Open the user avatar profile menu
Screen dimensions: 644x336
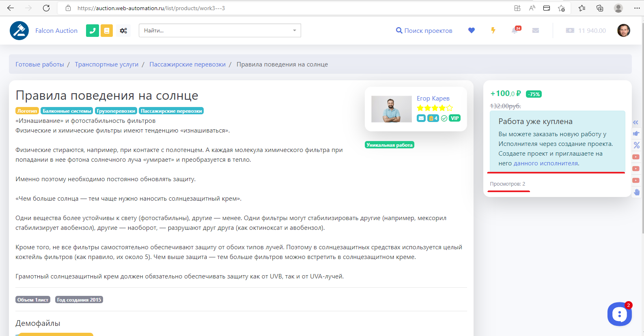[x=623, y=30]
